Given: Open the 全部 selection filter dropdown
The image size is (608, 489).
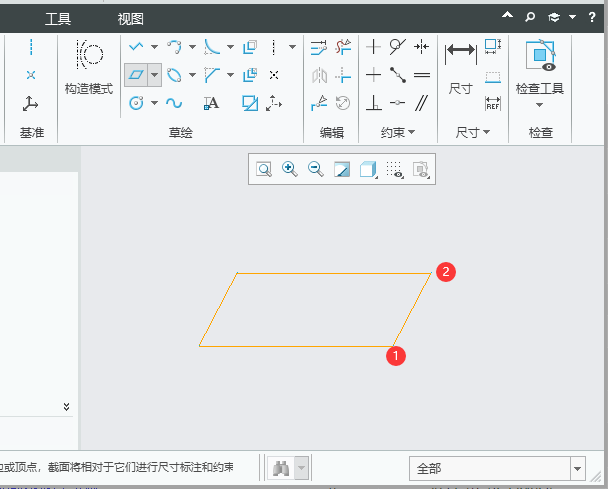Looking at the screenshot, I should click(x=577, y=468).
